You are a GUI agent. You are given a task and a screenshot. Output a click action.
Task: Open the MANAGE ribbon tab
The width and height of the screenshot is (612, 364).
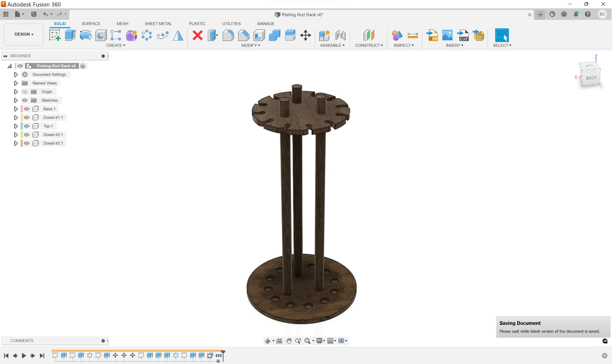tap(266, 23)
